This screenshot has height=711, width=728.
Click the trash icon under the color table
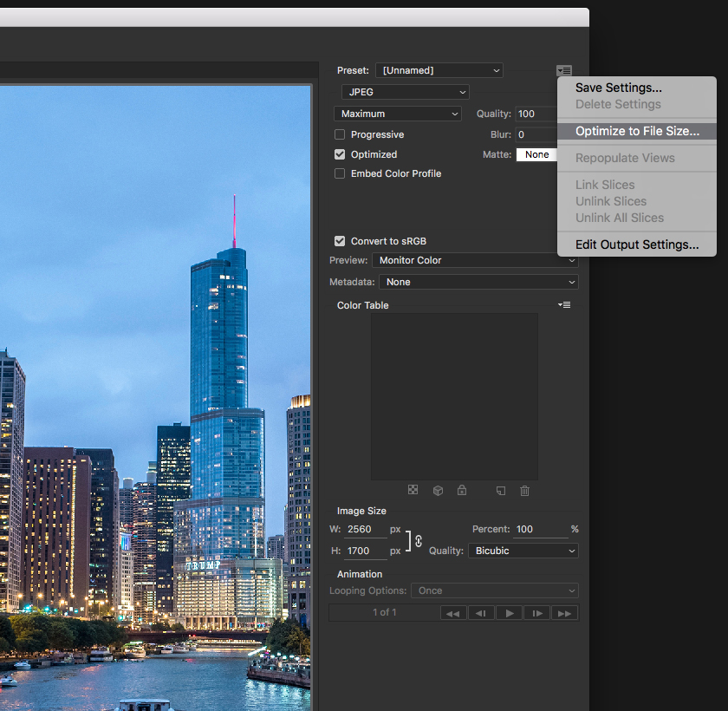[524, 491]
